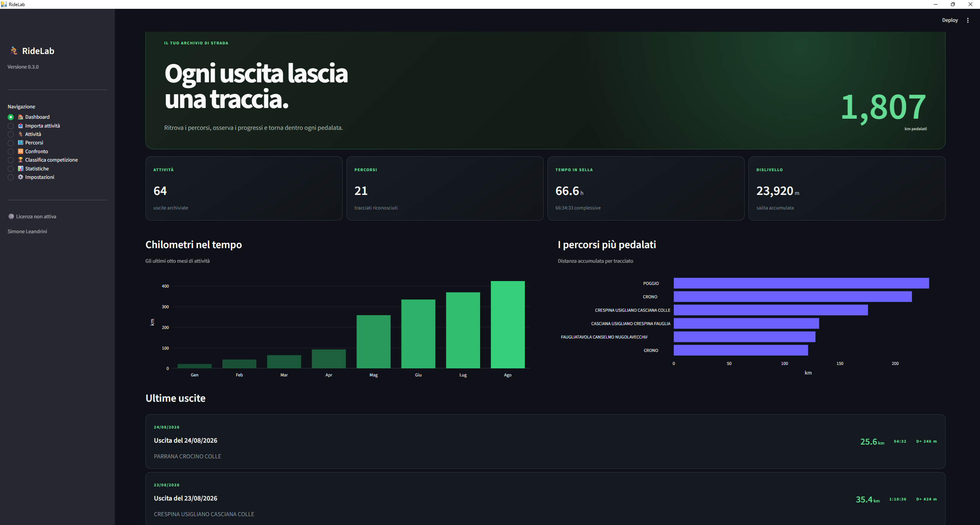980x525 pixels.
Task: Click the Deploy button
Action: point(950,20)
